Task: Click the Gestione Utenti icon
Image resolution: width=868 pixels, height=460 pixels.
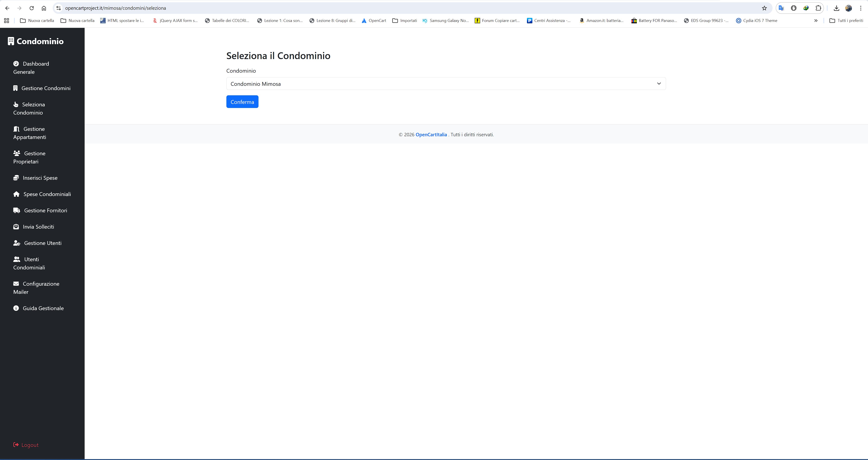Action: click(17, 242)
